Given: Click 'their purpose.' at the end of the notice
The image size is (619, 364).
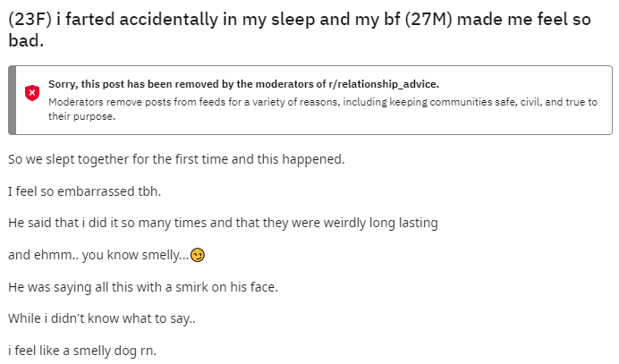Looking at the screenshot, I should pyautogui.click(x=81, y=116).
